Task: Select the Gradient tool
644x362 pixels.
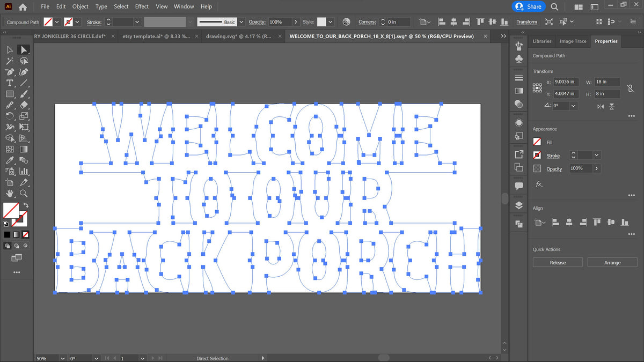Action: (24, 149)
